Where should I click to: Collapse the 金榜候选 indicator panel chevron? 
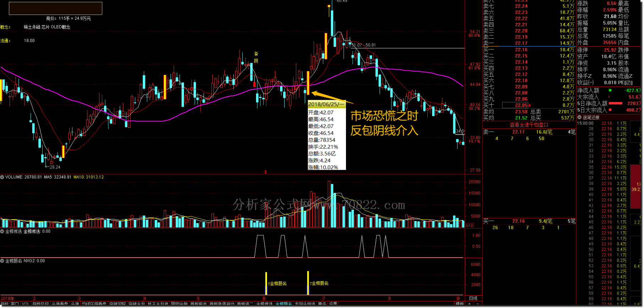[2, 231]
